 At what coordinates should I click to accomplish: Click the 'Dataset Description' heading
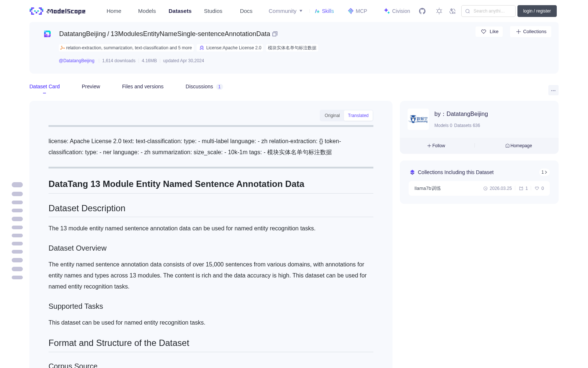pyautogui.click(x=87, y=208)
